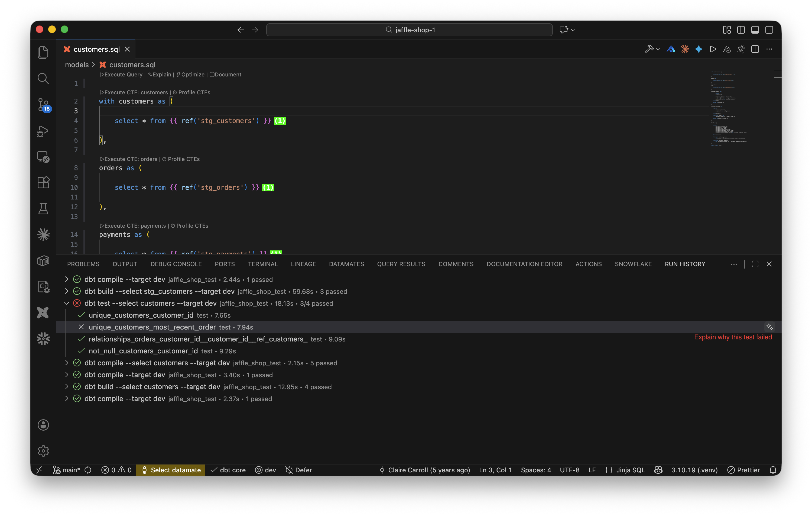Viewport: 812px width, 516px height.
Task: Click Select datamate in status bar
Action: (171, 470)
